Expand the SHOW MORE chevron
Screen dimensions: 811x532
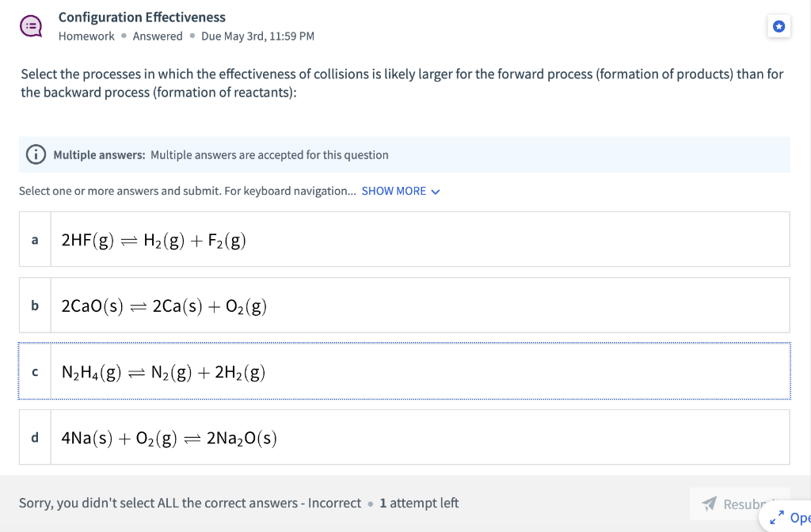435,191
